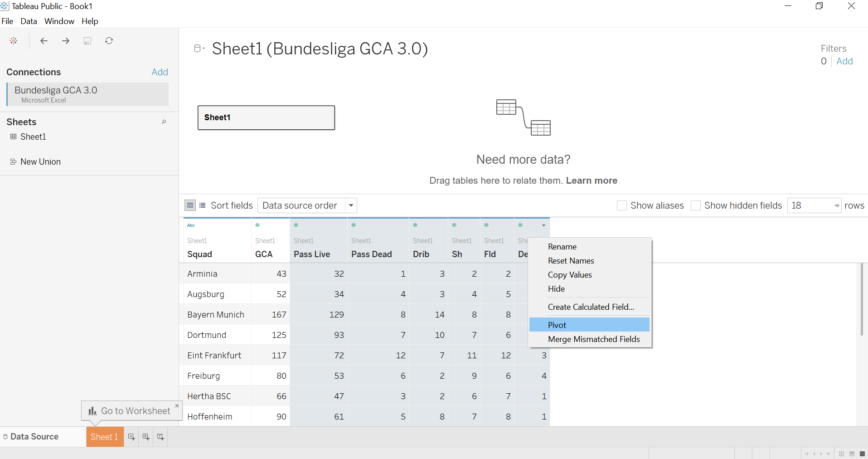Enable the Show hidden fields checkbox
The width and height of the screenshot is (868, 459).
click(696, 205)
